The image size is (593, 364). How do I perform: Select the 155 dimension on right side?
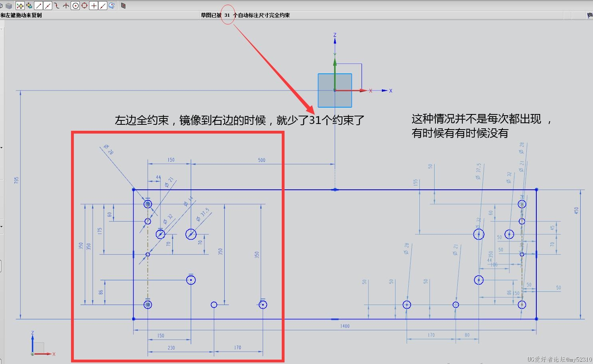click(415, 182)
